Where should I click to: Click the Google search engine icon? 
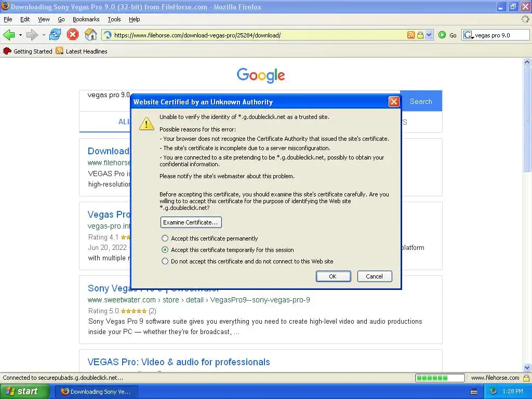pos(468,35)
